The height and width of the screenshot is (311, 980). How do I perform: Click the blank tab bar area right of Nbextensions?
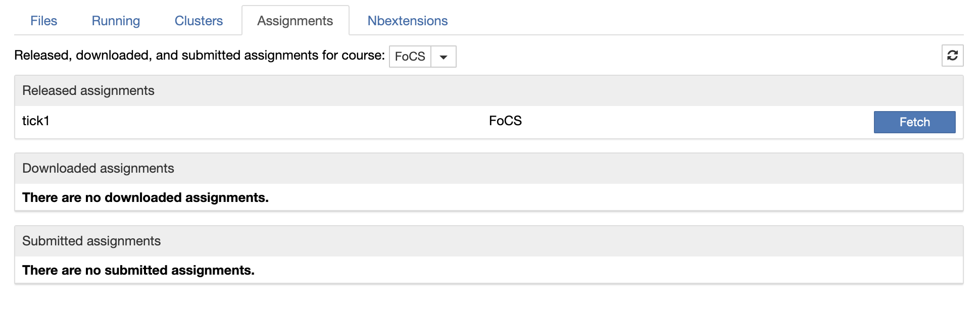point(707,21)
